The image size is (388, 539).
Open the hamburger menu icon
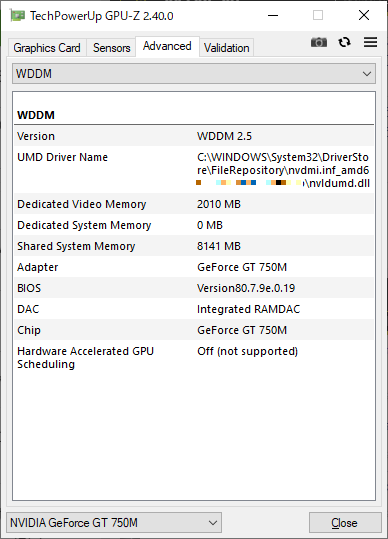click(x=370, y=42)
